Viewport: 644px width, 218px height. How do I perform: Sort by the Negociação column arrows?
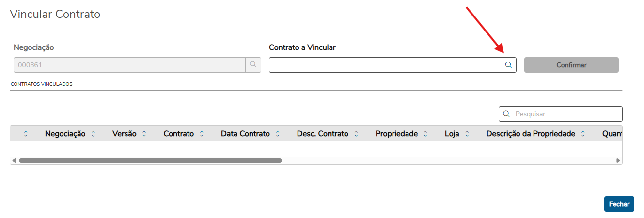click(x=93, y=134)
